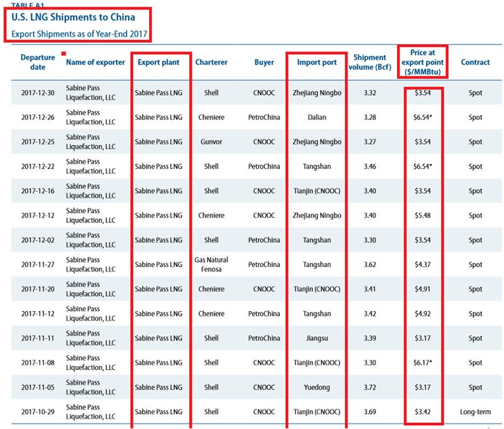This screenshot has width=504, height=429.
Task: Click the shipment volume value 3.72
Action: 370,388
